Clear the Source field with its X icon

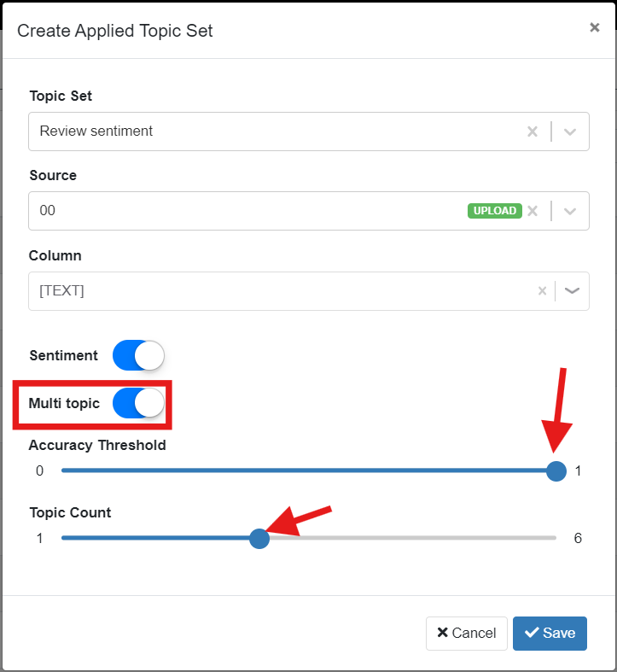[x=533, y=211]
